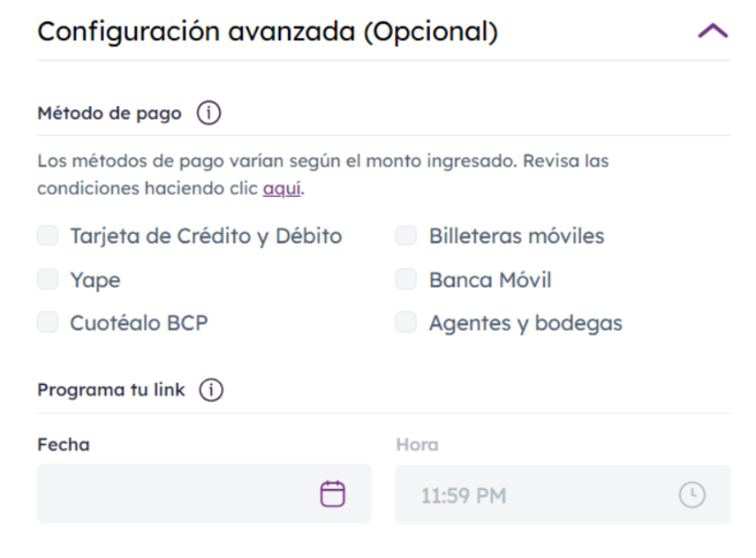
Task: Collapse the Configuración avanzada section chevron
Action: coord(713,32)
